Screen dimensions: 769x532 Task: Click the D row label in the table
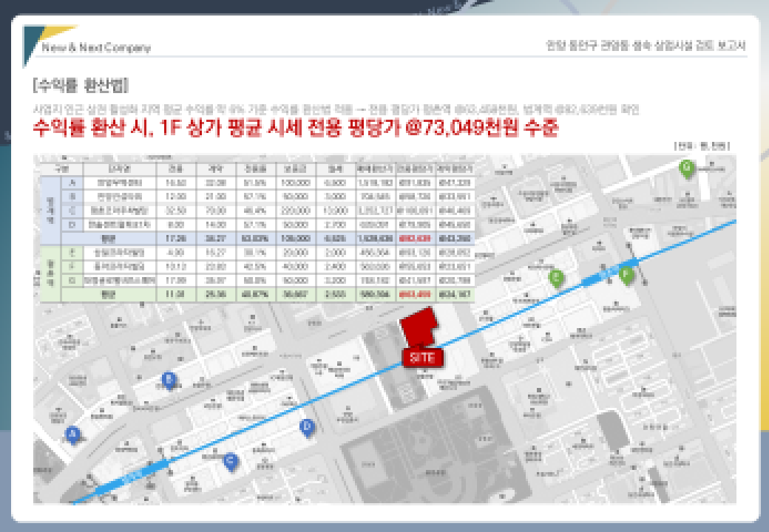tap(72, 225)
